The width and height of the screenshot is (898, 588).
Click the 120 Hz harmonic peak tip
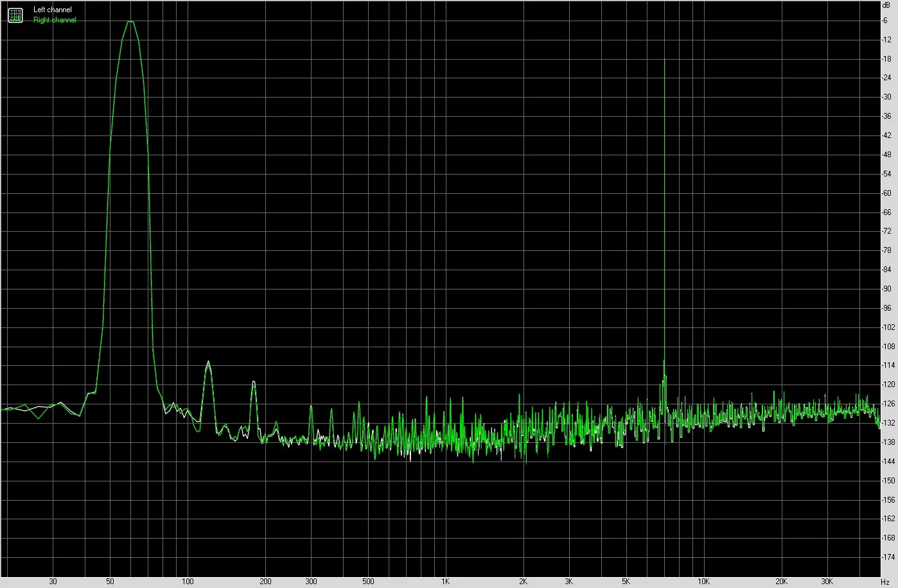coord(208,362)
